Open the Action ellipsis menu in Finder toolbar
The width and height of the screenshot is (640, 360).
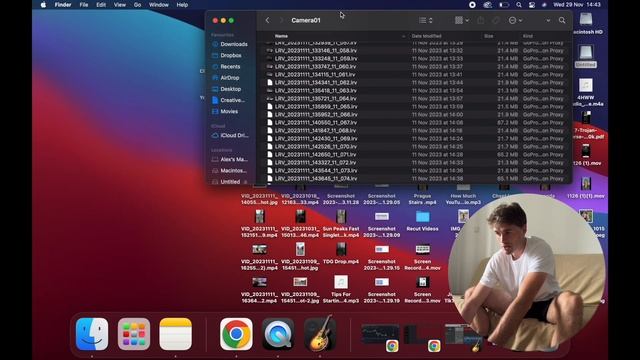coord(515,20)
